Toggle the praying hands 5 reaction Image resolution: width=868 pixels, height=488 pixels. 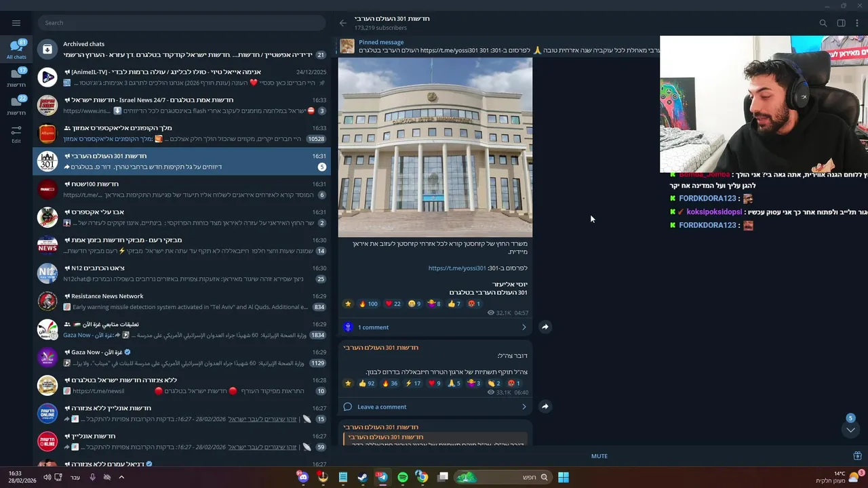[454, 384]
